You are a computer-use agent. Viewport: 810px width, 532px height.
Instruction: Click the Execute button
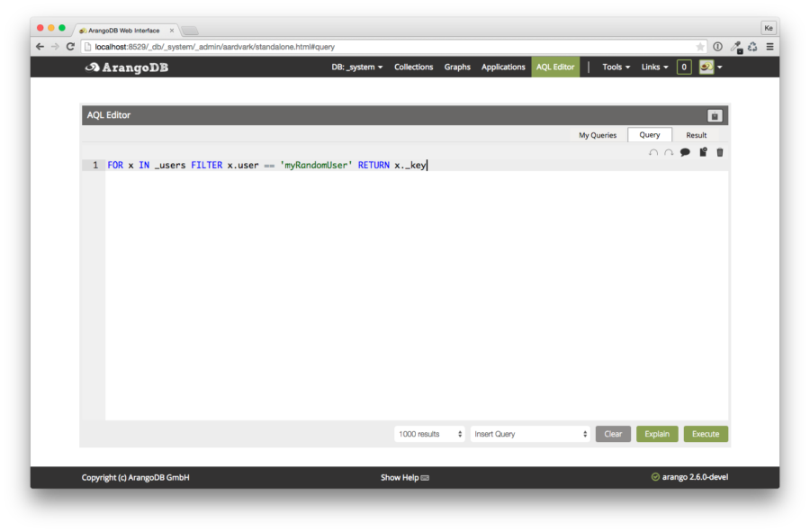click(x=706, y=434)
